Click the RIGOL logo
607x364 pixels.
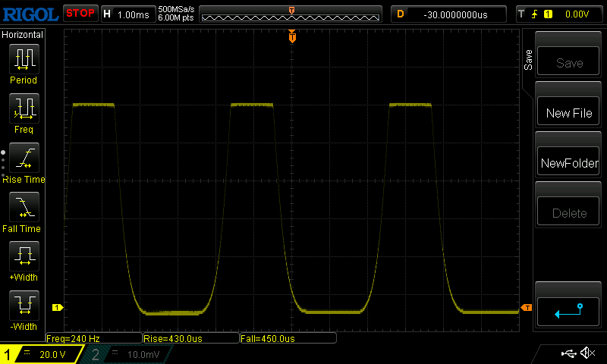30,14
